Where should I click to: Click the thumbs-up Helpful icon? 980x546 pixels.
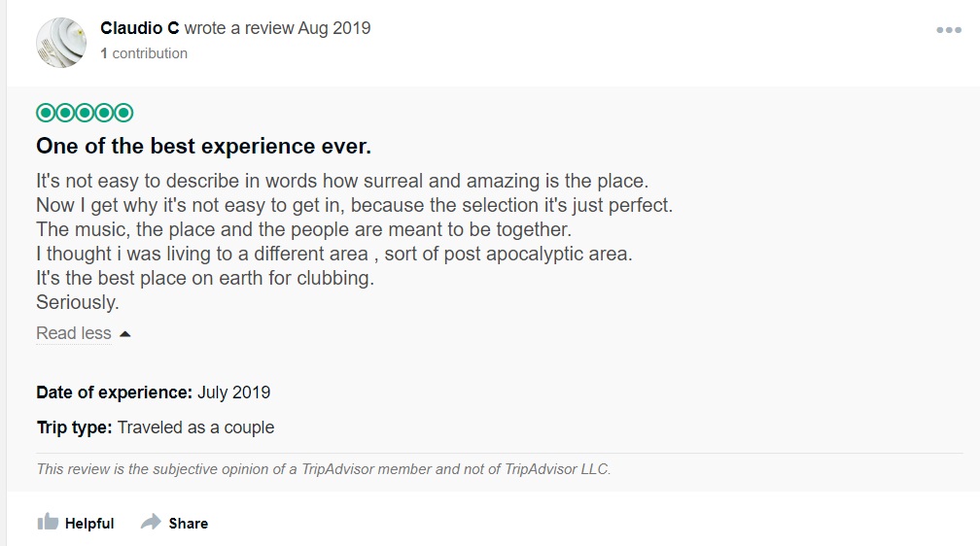tap(48, 523)
